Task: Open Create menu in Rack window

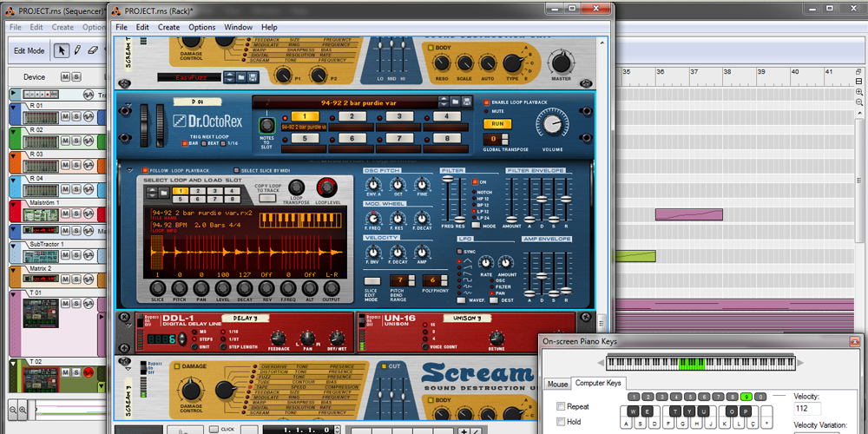Action: 169,27
